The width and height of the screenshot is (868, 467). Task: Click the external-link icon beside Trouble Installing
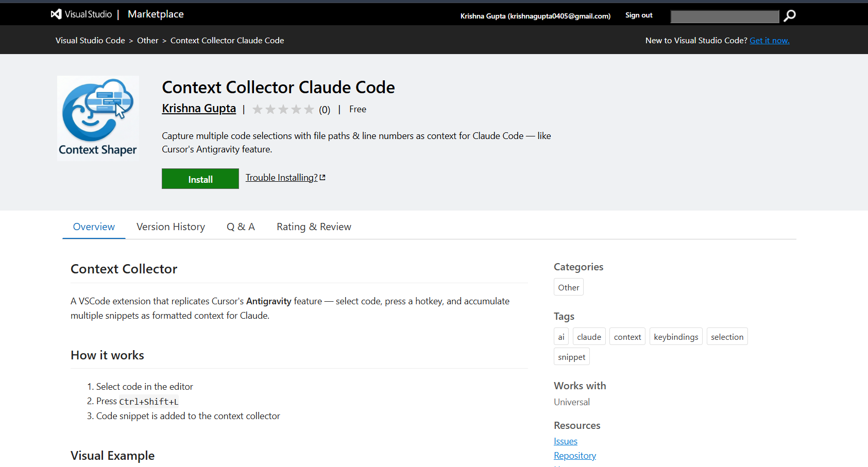[323, 177]
